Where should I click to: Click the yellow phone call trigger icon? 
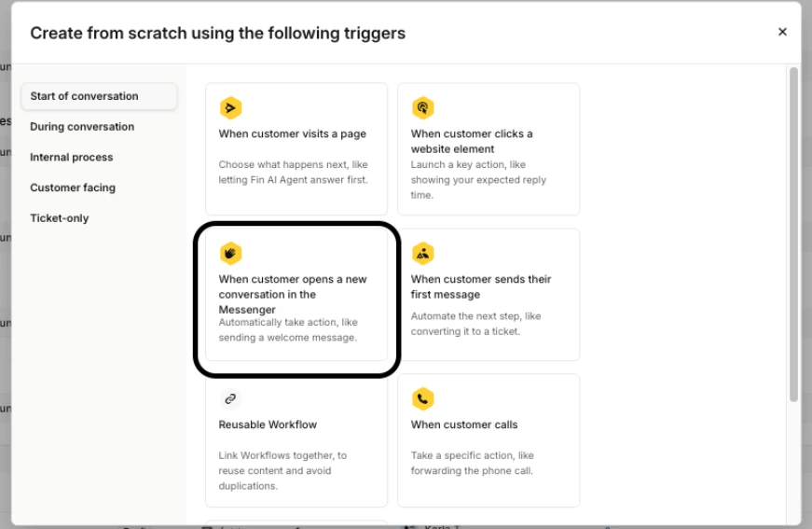[422, 399]
